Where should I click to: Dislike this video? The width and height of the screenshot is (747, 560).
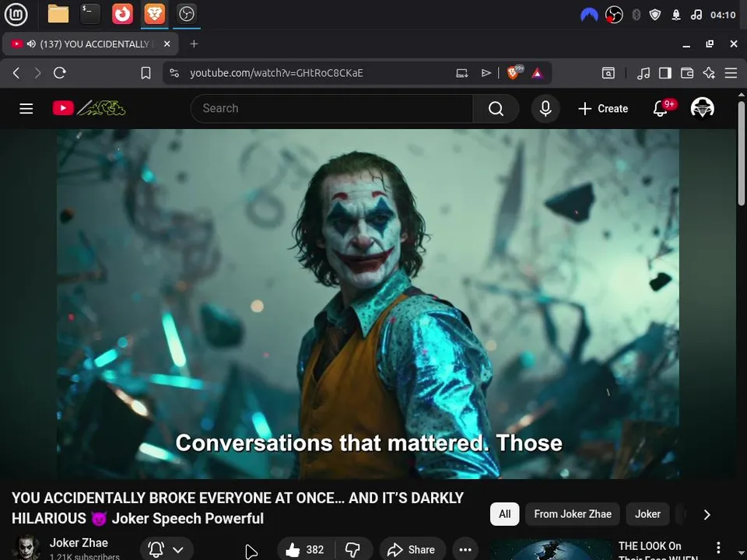[353, 550]
